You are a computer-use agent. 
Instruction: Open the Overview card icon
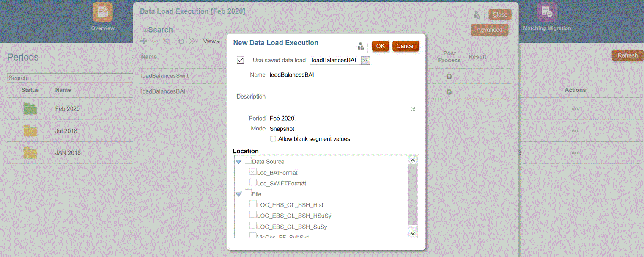click(x=103, y=12)
